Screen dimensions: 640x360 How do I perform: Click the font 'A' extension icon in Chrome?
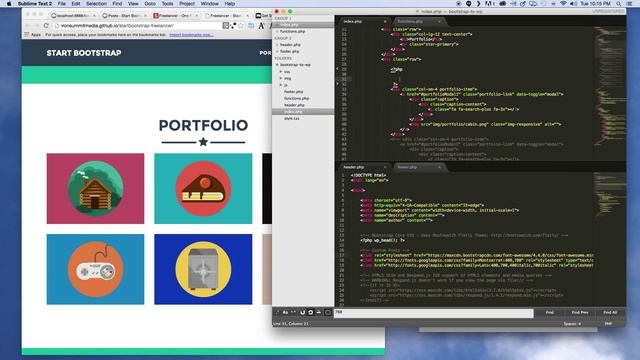(261, 25)
